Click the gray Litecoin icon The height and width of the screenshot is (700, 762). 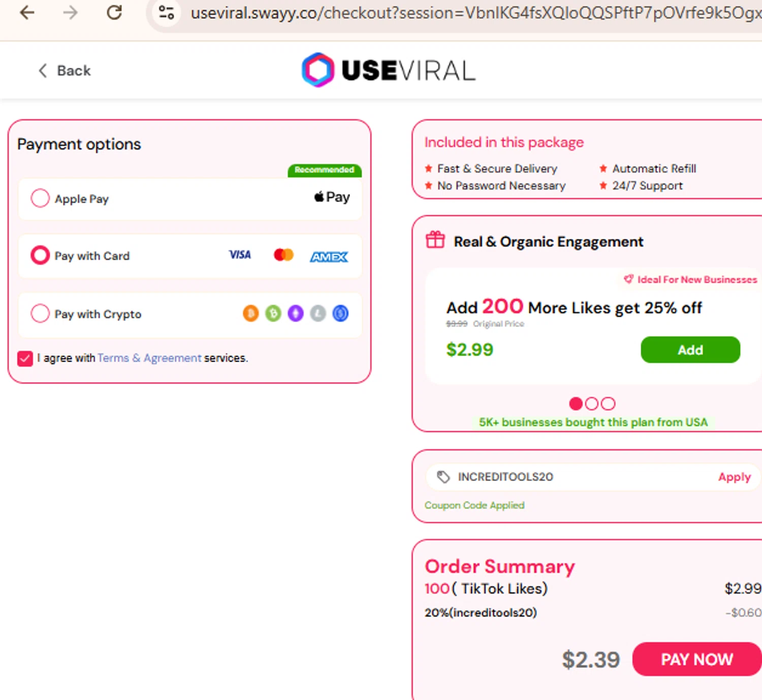[318, 313]
